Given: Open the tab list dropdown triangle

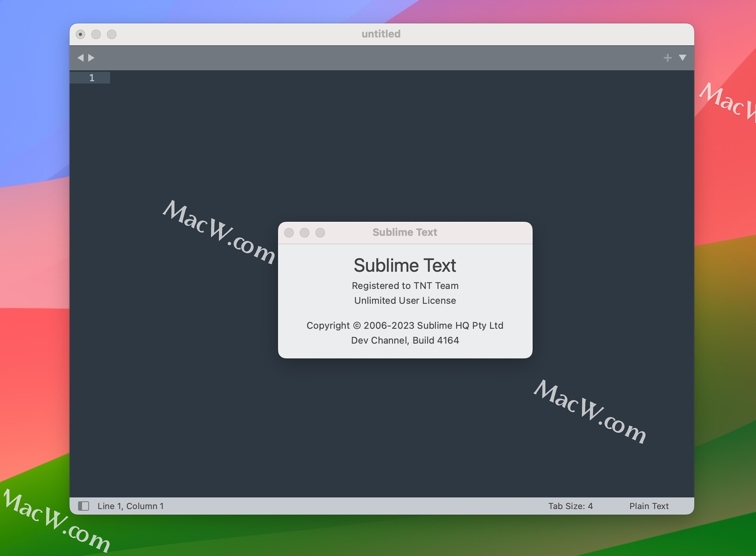Looking at the screenshot, I should (x=683, y=58).
